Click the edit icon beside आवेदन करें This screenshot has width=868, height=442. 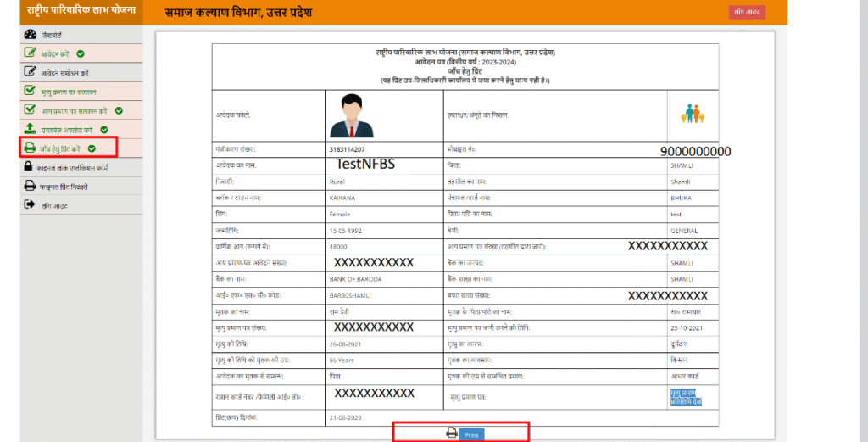(31, 53)
